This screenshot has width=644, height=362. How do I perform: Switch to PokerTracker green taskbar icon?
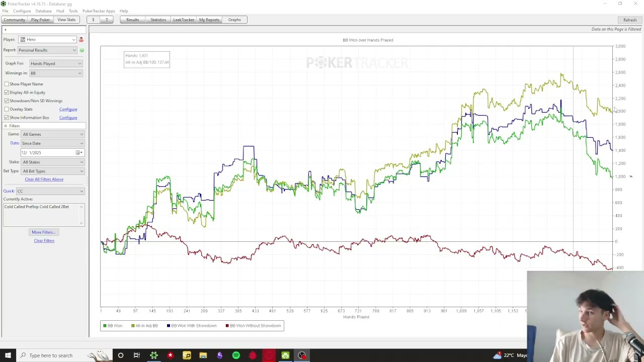coord(154,355)
